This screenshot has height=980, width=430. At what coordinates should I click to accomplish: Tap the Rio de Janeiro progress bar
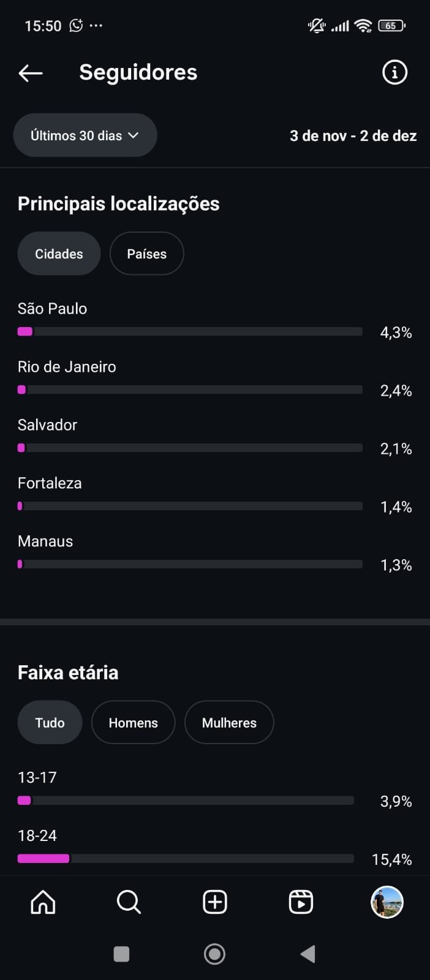click(x=190, y=390)
